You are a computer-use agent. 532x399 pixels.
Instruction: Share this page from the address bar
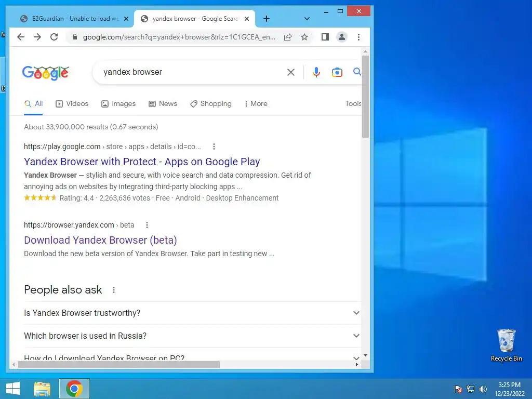pos(288,37)
